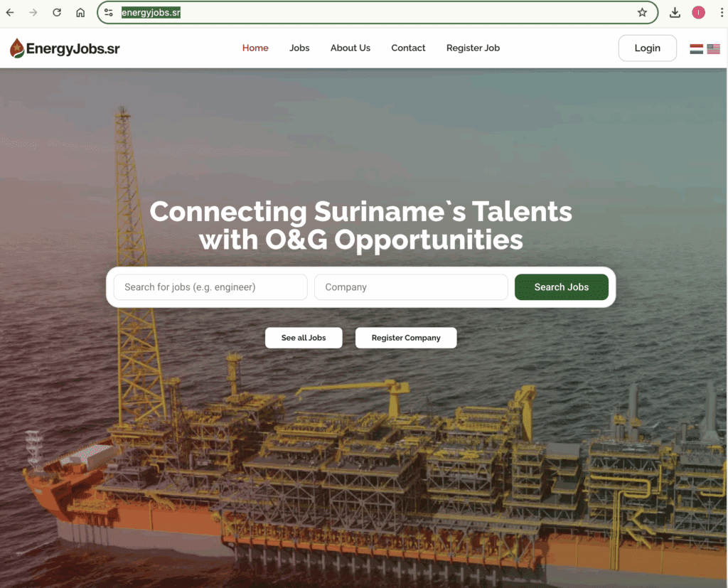The width and height of the screenshot is (728, 588).
Task: Focus the Company search field
Action: tap(411, 287)
